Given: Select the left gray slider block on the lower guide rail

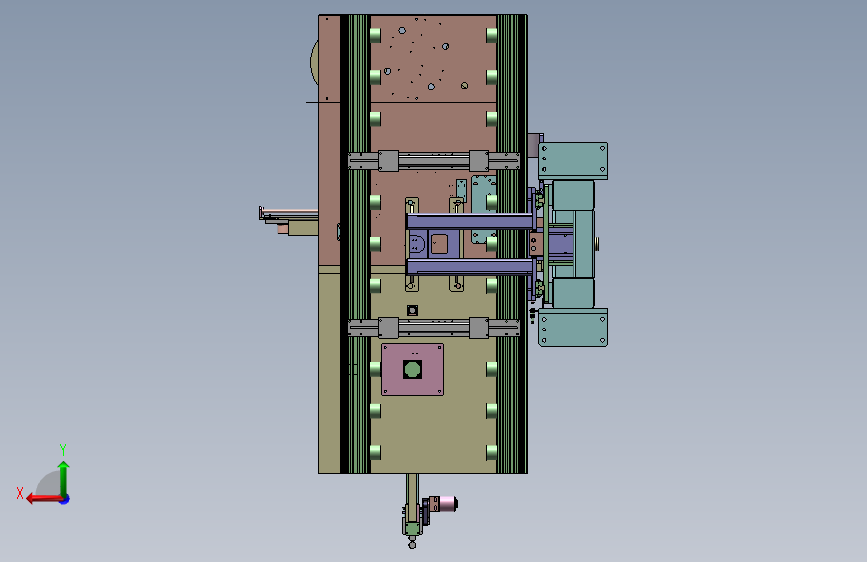Looking at the screenshot, I should 388,328.
